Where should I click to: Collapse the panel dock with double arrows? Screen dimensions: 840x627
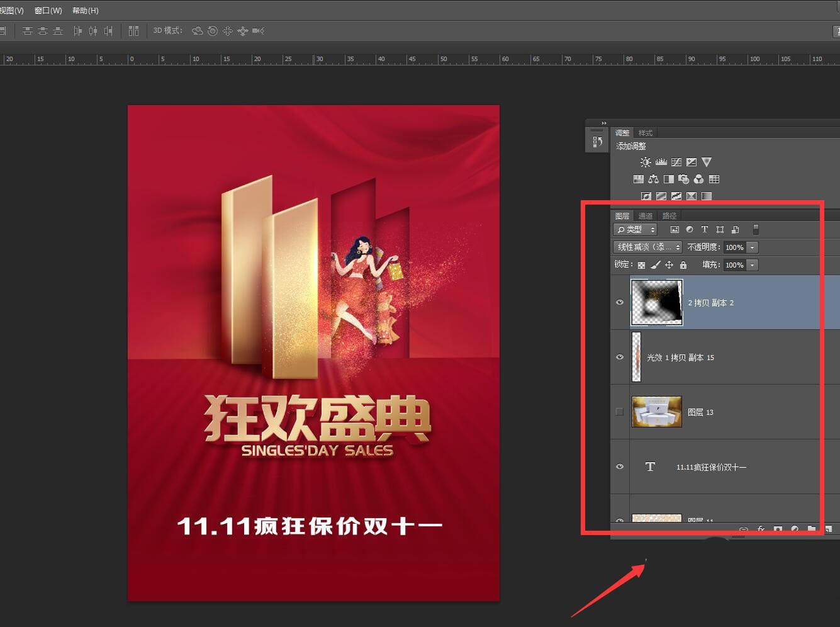click(x=603, y=123)
